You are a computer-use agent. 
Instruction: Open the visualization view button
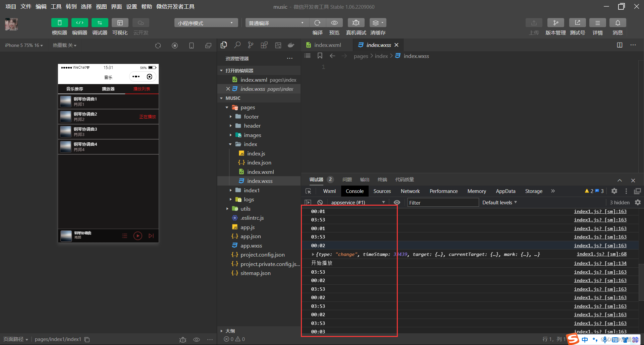(x=120, y=23)
